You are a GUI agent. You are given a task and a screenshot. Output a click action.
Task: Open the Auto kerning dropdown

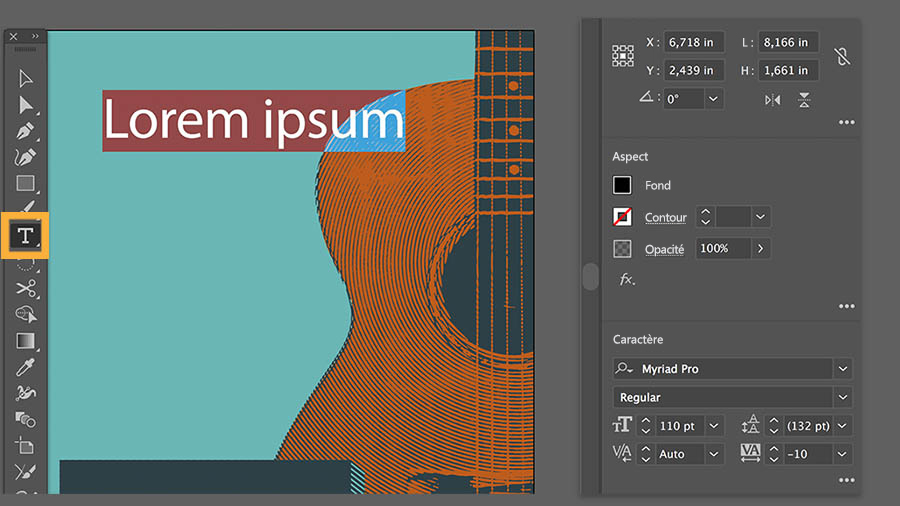click(713, 454)
